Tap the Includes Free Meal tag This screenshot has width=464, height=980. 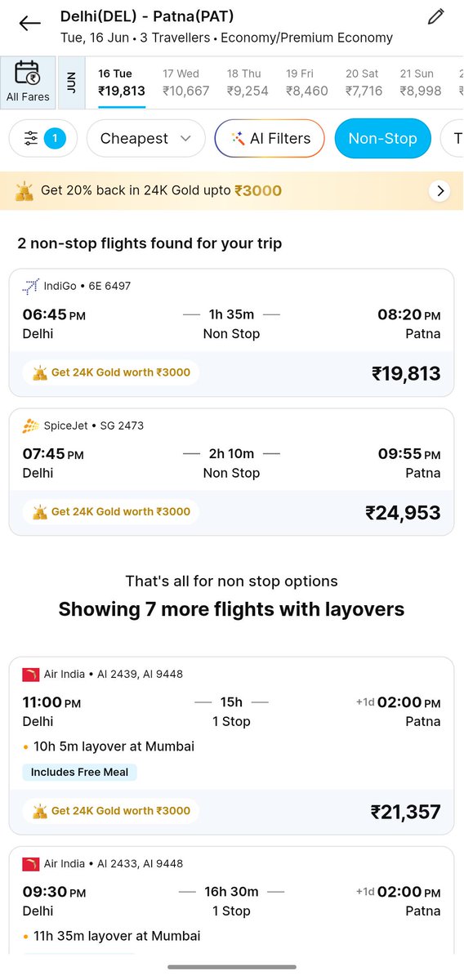pos(79,772)
